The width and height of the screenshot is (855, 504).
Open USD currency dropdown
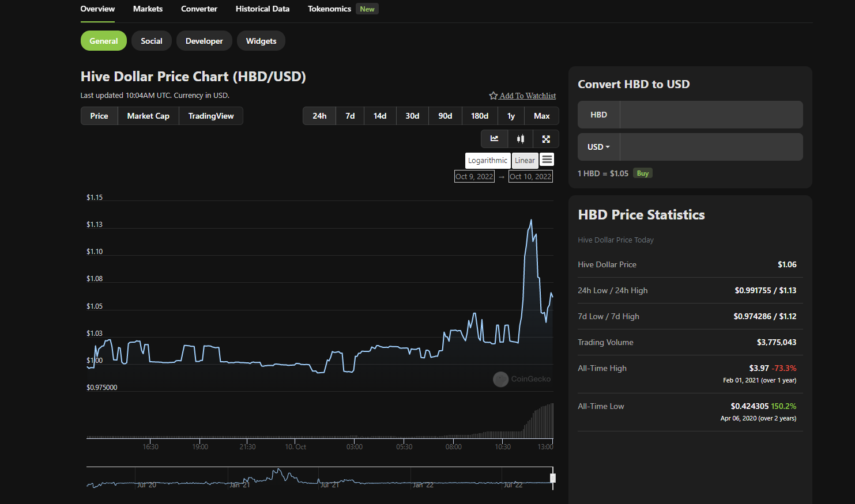[598, 147]
